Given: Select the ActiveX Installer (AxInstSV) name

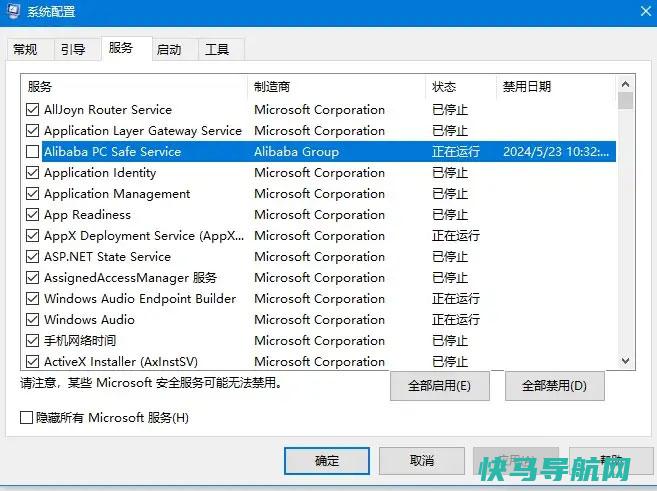Looking at the screenshot, I should point(121,362).
